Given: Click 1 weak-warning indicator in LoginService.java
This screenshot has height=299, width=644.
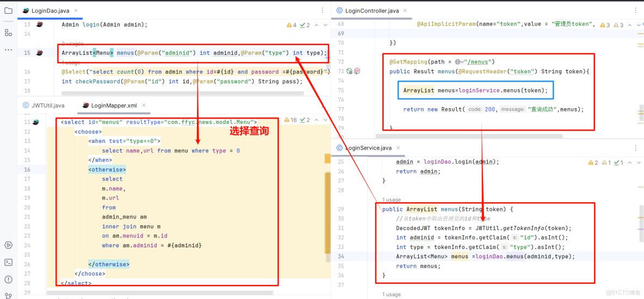Looking at the screenshot, I should tap(607, 163).
